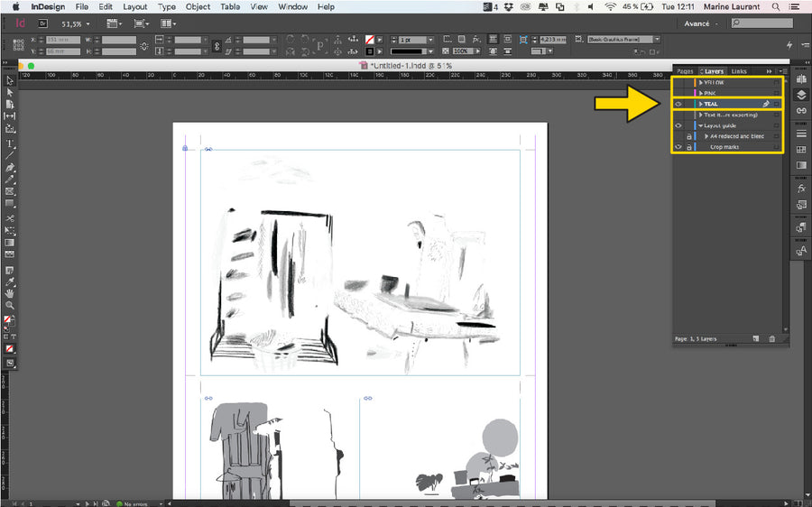Expand A4 reduced and bleed sublayer
The height and width of the screenshot is (507, 812).
[x=706, y=136]
